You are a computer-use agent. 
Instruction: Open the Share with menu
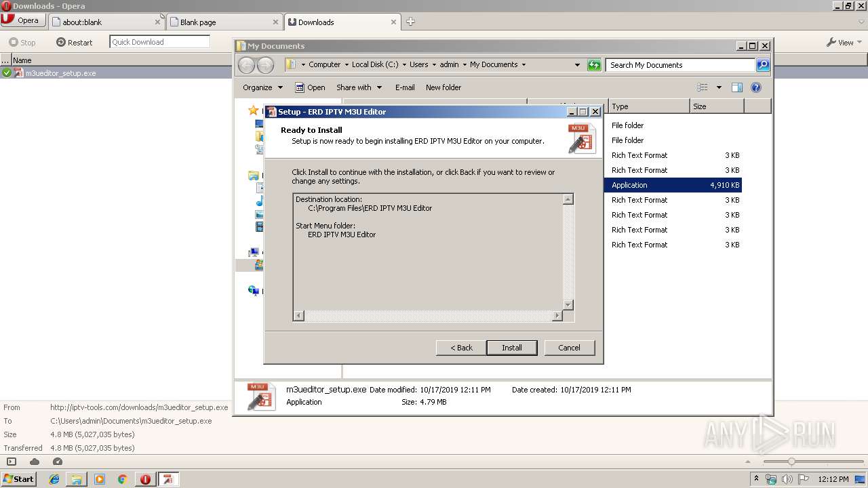359,87
